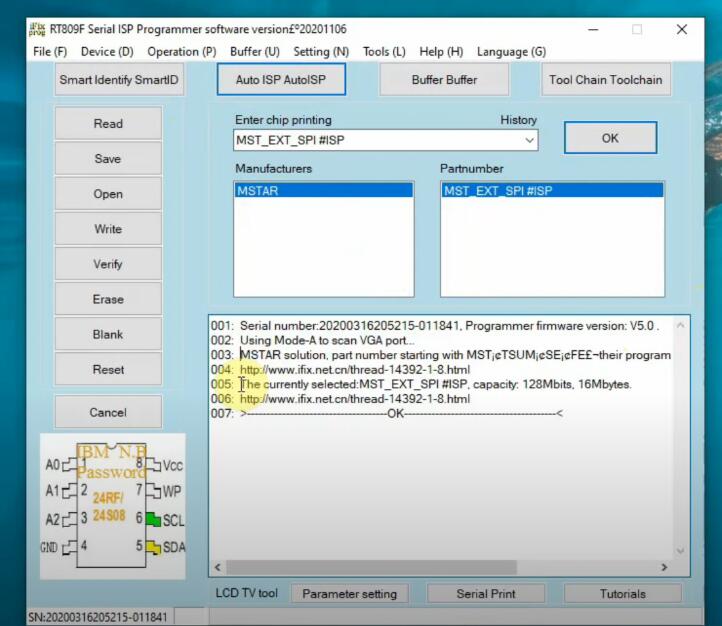722x626 pixels.
Task: Click SN status bar entry
Action: 98,617
